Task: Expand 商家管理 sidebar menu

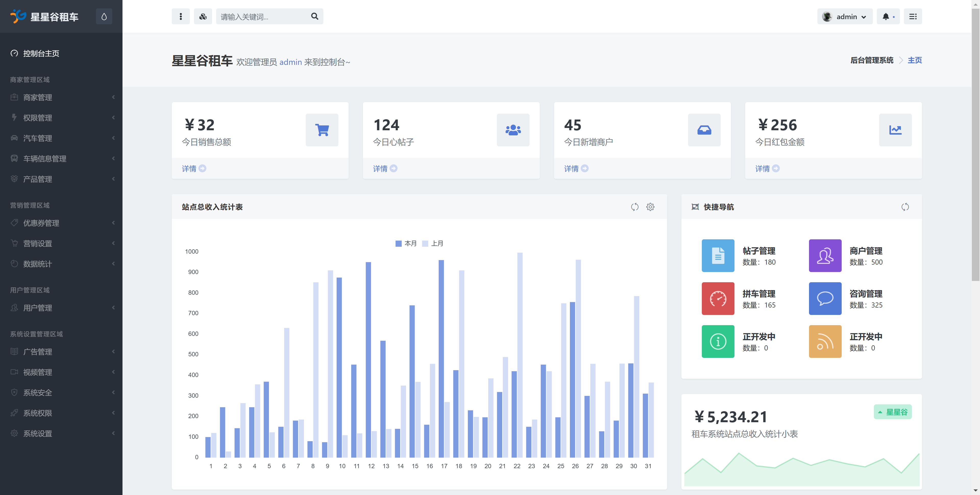Action: point(61,97)
